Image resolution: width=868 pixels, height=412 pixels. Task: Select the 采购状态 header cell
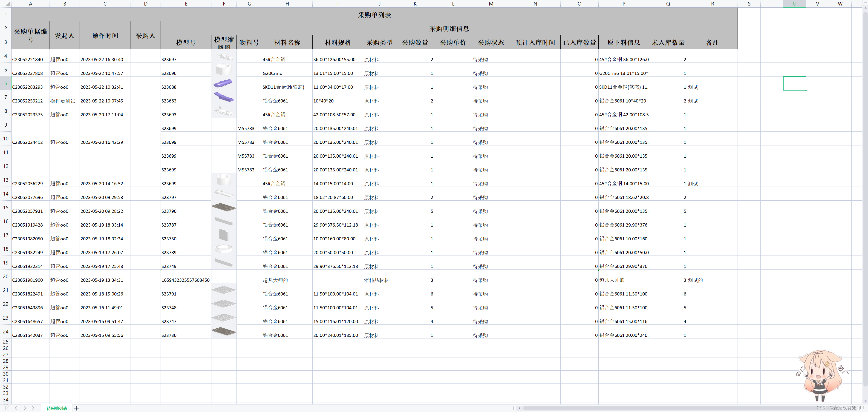click(491, 43)
